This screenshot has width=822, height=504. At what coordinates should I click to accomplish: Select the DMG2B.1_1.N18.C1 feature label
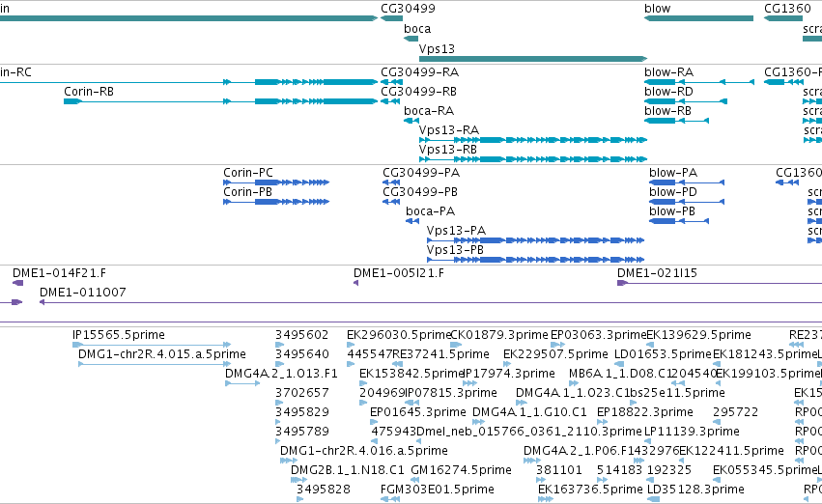348,470
